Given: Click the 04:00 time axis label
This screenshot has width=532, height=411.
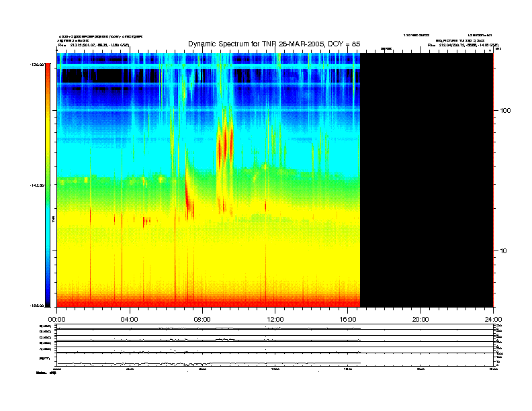Looking at the screenshot, I should [x=130, y=320].
